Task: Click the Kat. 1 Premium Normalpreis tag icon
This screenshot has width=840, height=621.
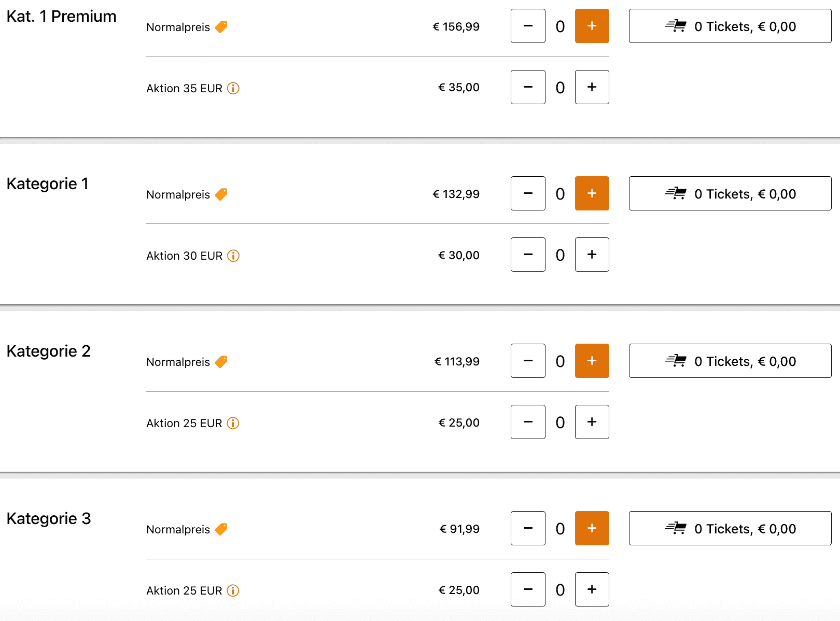Action: click(221, 26)
